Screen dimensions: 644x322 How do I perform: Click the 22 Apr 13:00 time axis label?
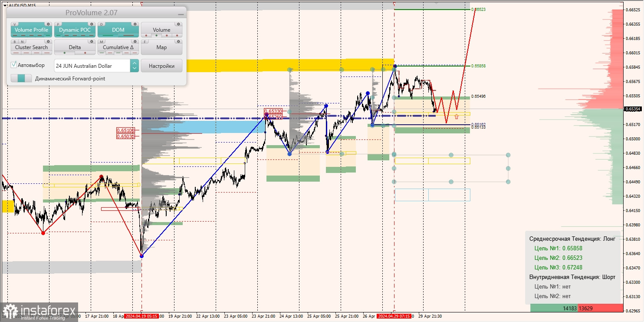click(207, 316)
